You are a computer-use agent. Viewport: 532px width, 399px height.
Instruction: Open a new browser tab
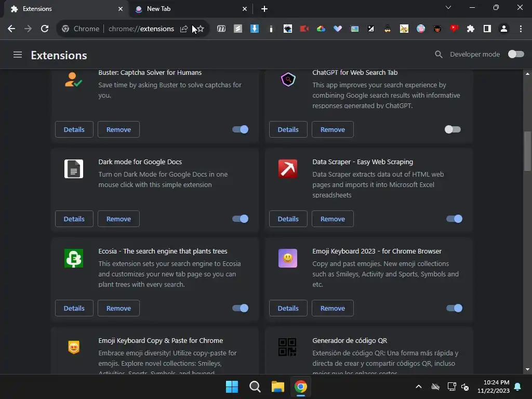tap(264, 9)
